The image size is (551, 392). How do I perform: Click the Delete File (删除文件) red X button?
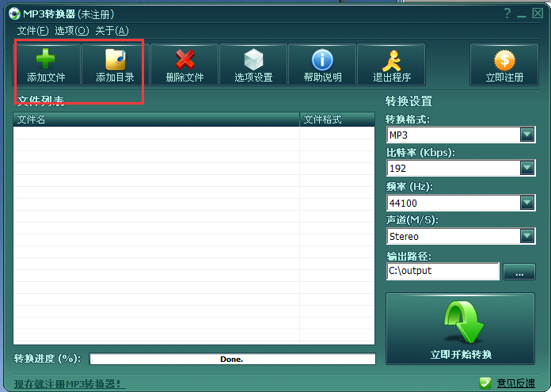[184, 65]
